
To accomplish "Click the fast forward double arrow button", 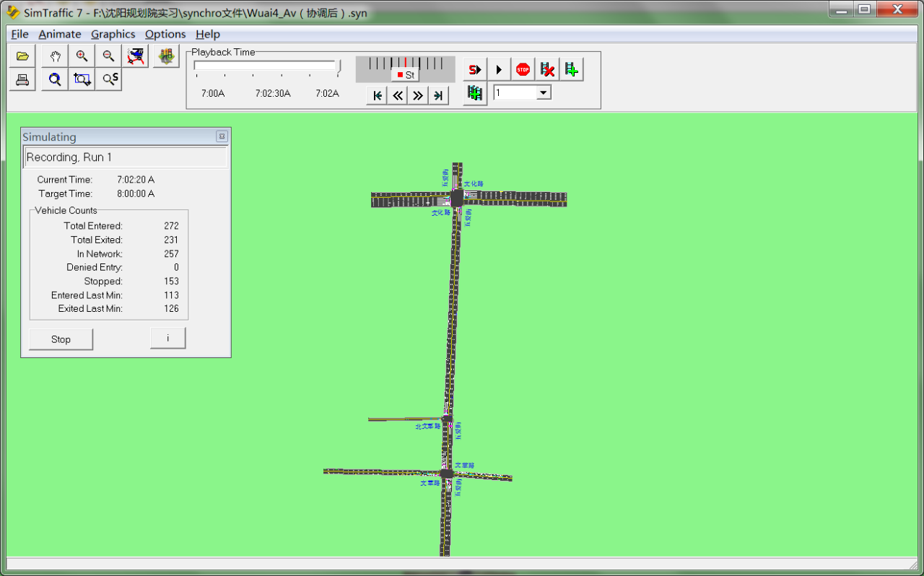I will 417,95.
